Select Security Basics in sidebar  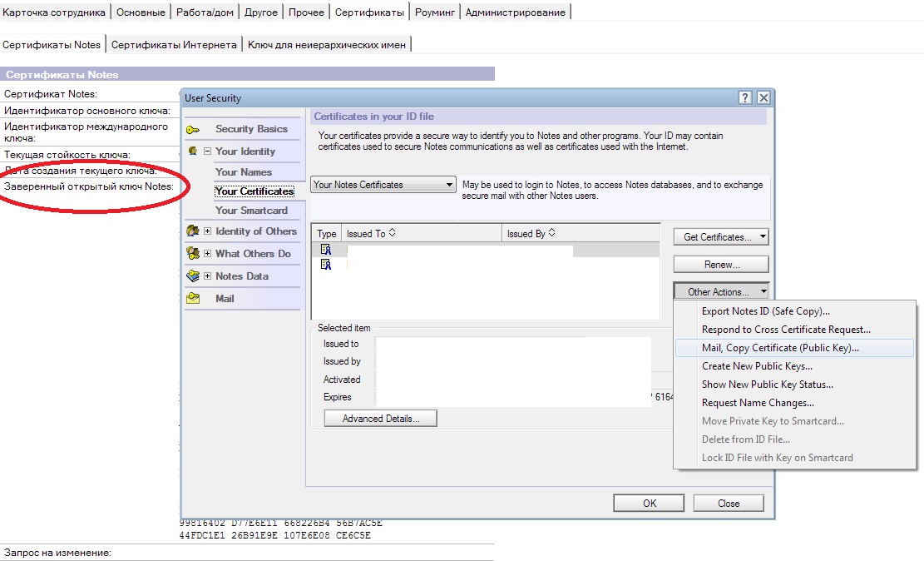(251, 129)
